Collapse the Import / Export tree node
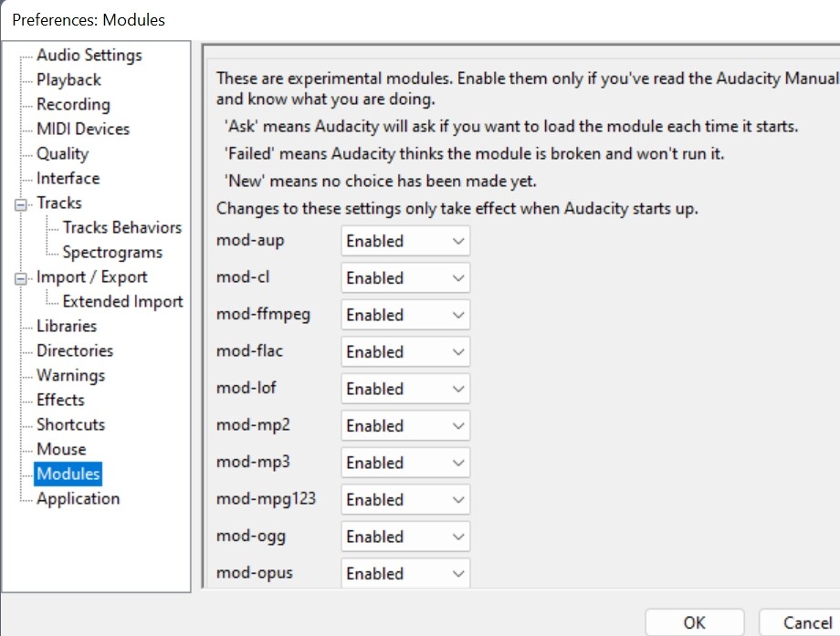Image resolution: width=840 pixels, height=636 pixels. pos(22,278)
